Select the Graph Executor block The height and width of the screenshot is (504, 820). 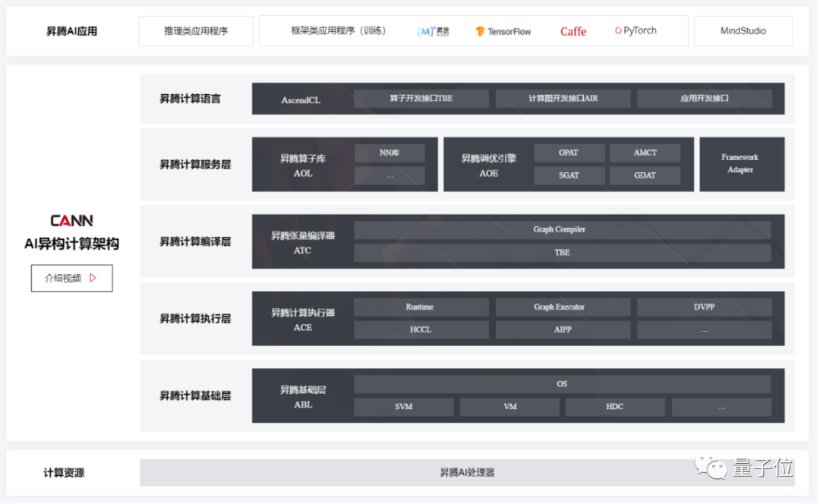point(563,307)
